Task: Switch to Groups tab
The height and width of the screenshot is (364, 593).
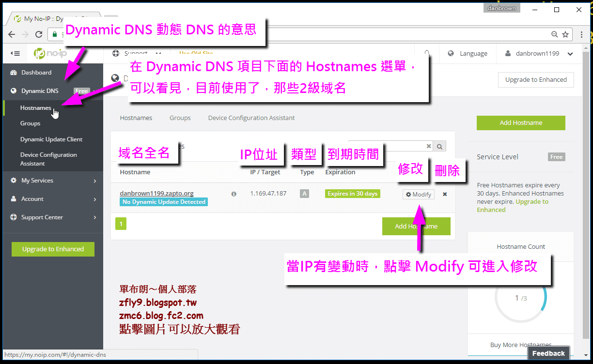Action: click(x=180, y=118)
